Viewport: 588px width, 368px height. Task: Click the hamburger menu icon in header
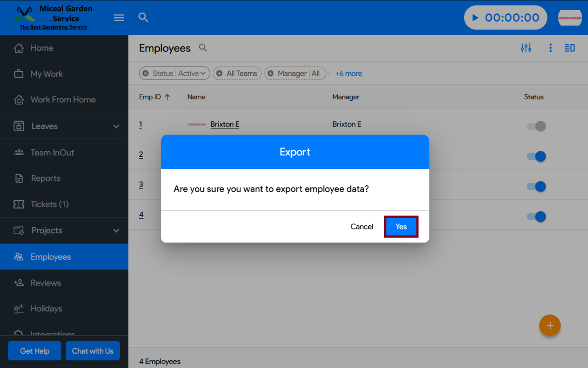(x=119, y=18)
